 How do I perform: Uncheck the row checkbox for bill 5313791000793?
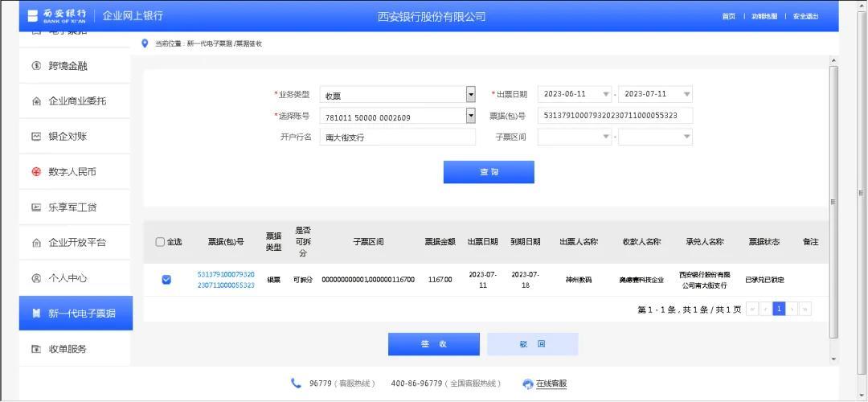tap(166, 280)
